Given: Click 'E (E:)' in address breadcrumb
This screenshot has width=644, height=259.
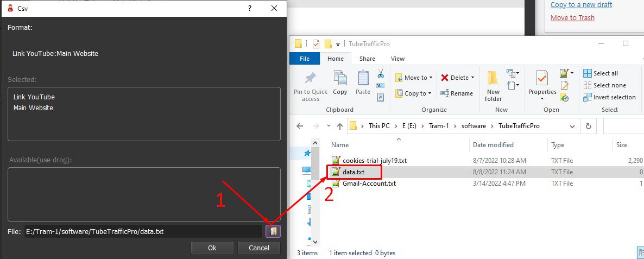Looking at the screenshot, I should [409, 126].
